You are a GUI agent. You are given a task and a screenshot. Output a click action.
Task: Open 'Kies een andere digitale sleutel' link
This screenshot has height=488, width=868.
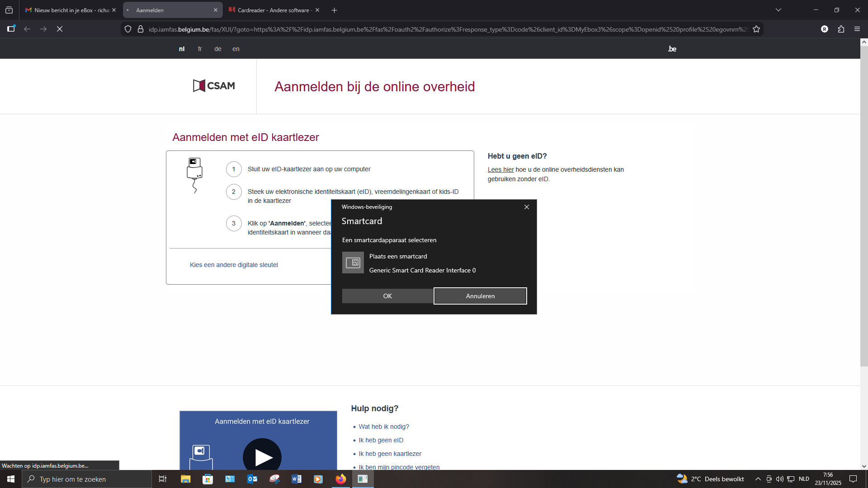234,265
